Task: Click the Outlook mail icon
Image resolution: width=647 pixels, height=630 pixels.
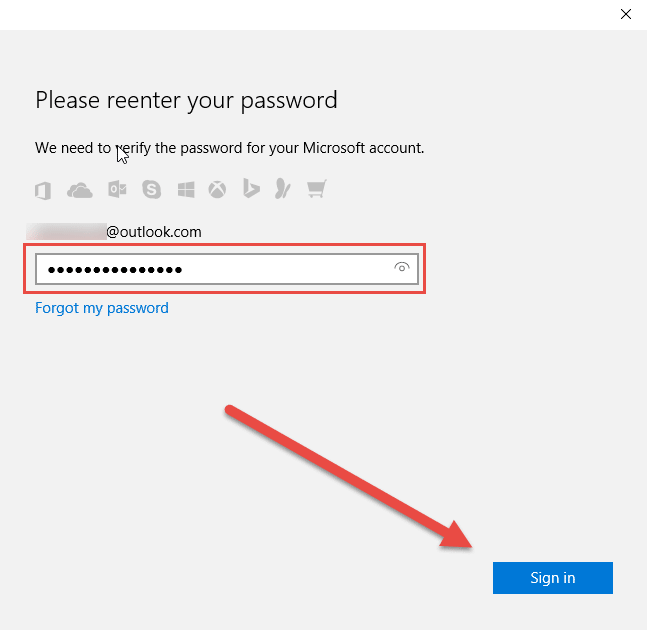Action: (117, 189)
